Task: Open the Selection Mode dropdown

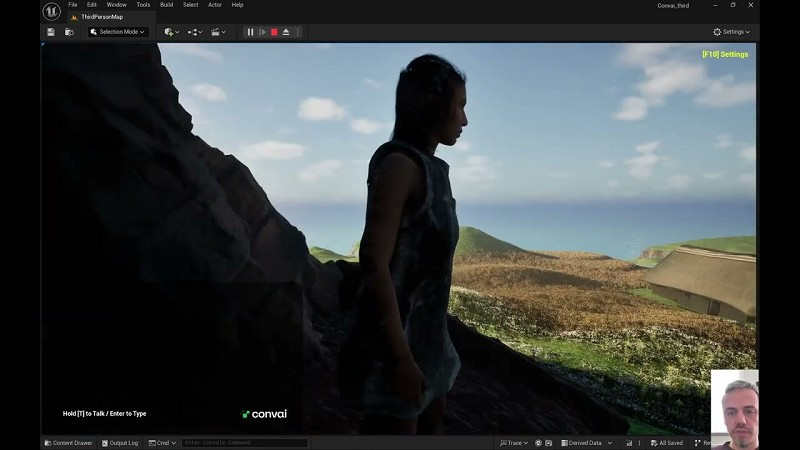Action: (x=118, y=32)
